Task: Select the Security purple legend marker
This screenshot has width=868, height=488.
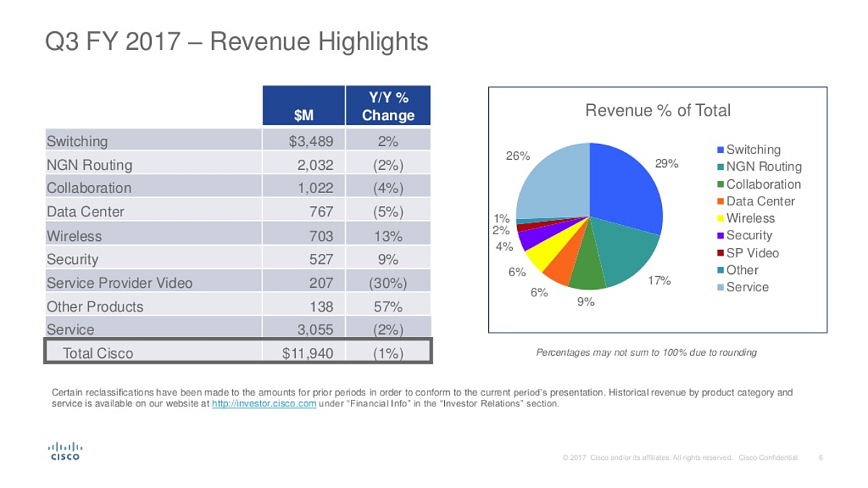Action: pos(720,236)
